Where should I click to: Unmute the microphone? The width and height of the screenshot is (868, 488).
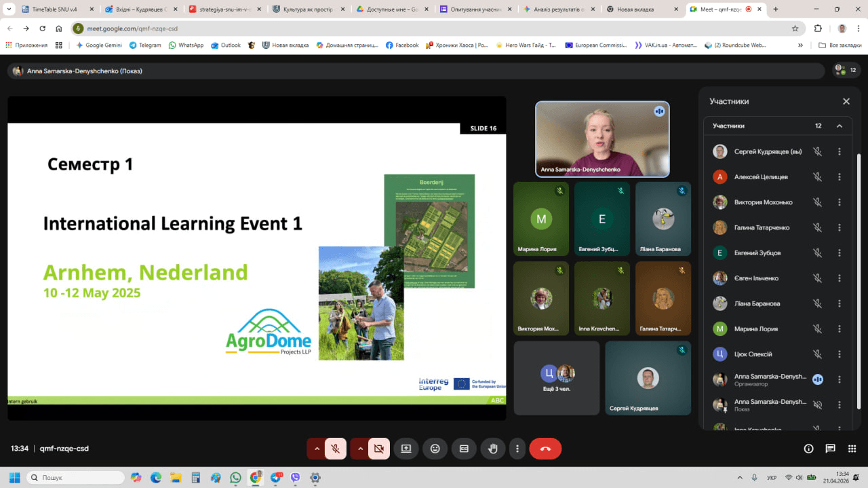(x=335, y=449)
